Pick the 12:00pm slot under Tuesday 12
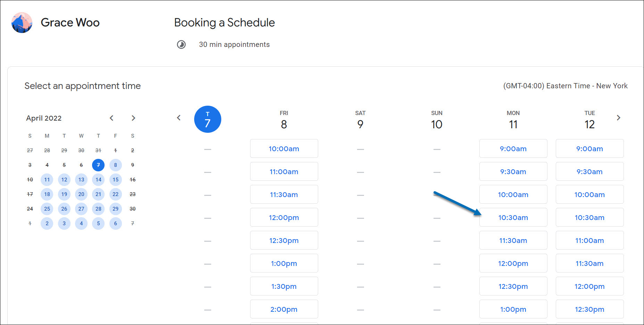The image size is (644, 325). click(589, 286)
